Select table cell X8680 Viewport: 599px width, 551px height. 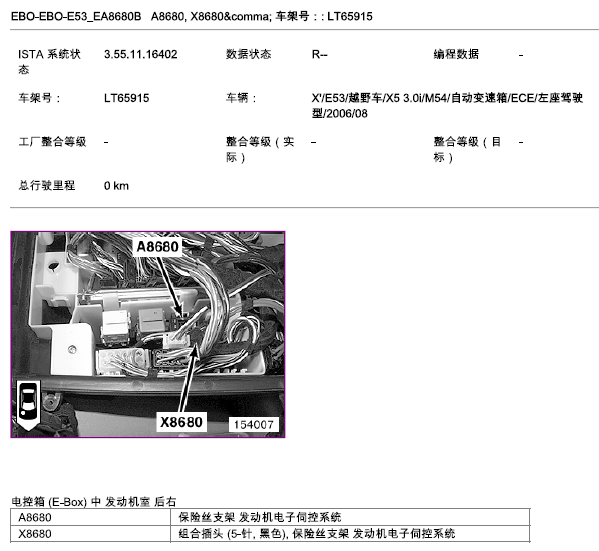(x=91, y=534)
